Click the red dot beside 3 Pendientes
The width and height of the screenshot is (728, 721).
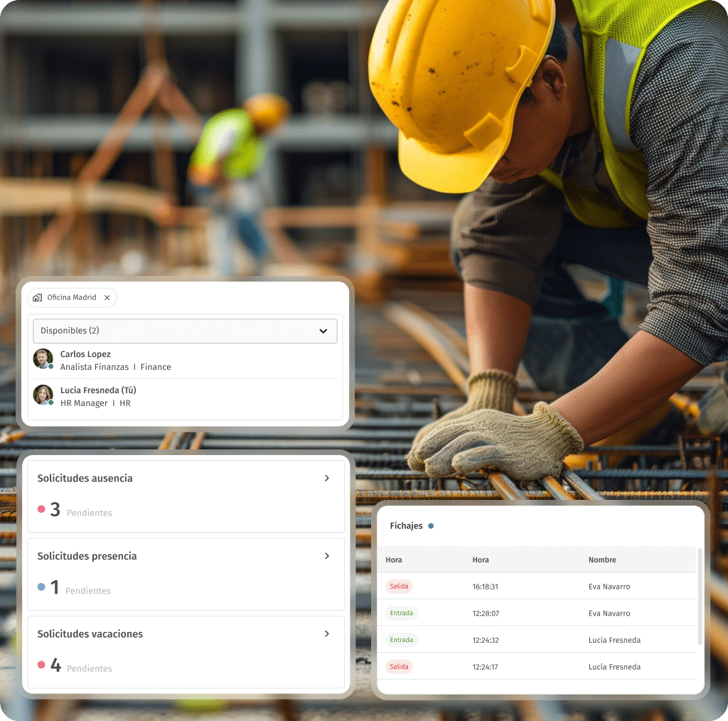(41, 509)
